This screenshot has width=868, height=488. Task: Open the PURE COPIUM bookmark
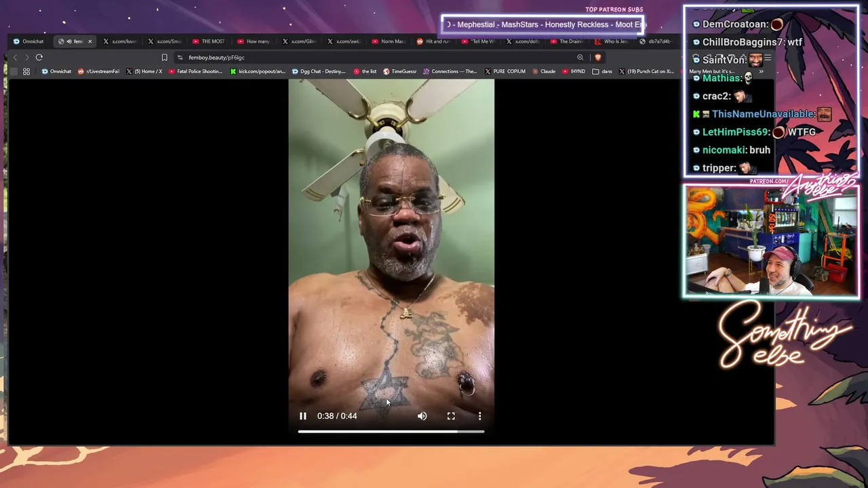[505, 71]
